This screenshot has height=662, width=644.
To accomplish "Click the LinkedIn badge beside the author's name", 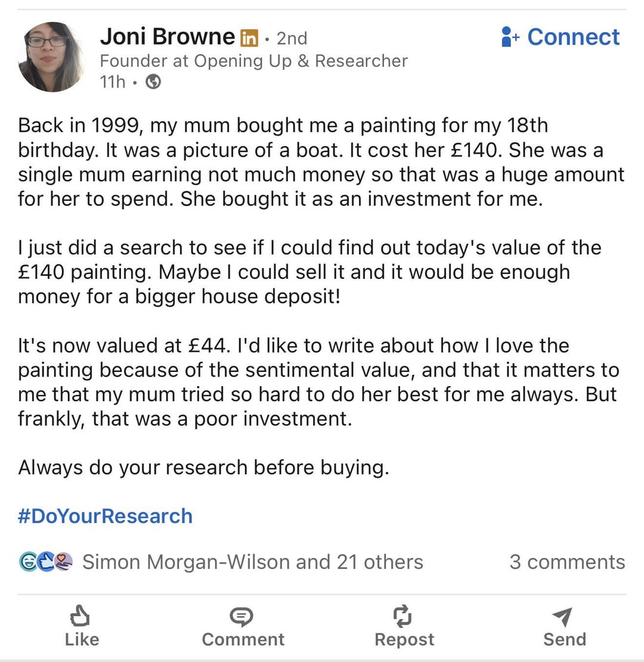I will click(249, 38).
